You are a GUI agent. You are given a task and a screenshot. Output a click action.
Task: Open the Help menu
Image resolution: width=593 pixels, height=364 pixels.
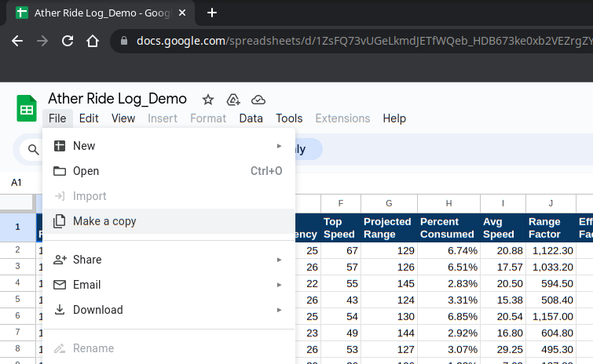point(394,118)
